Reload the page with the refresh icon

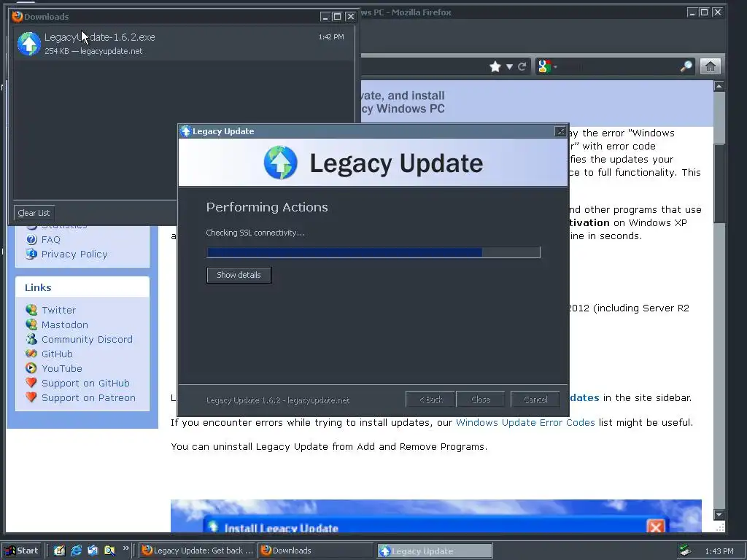[522, 66]
